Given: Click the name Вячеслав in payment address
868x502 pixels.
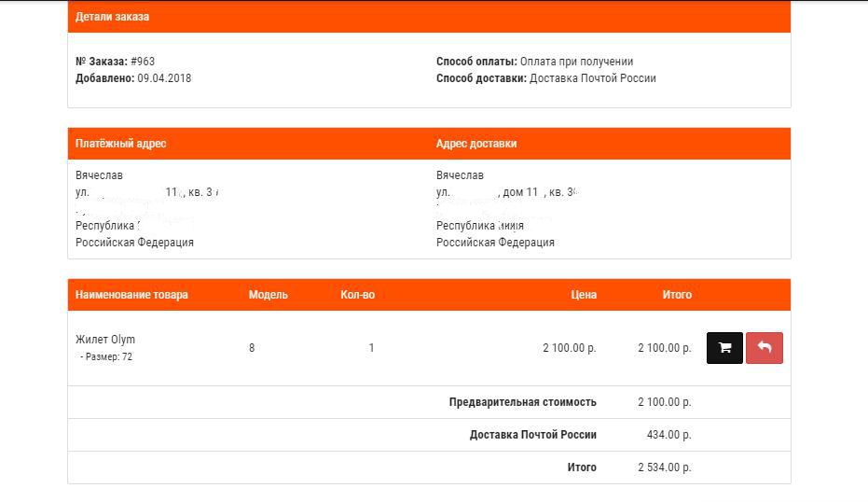Looking at the screenshot, I should pyautogui.click(x=99, y=175).
